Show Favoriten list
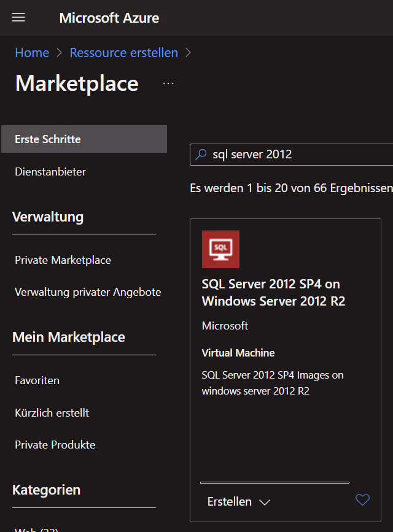 coord(37,380)
